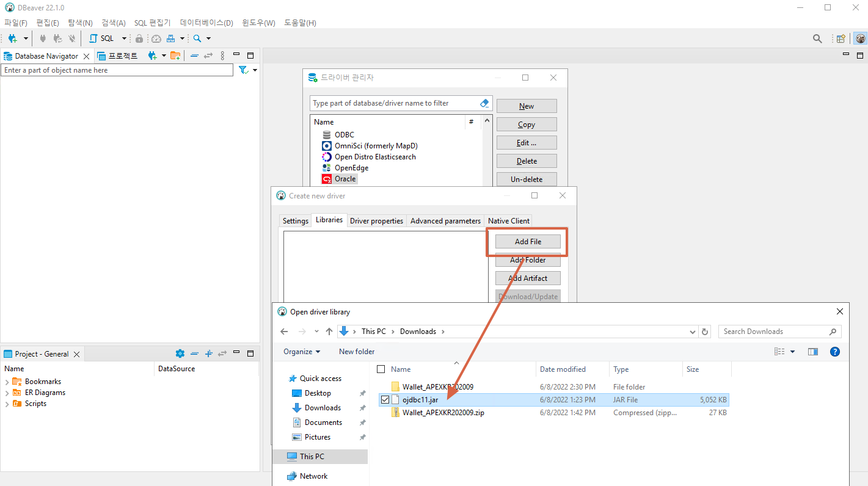868x486 pixels.
Task: Click the New Database Connection plug icon in main toolbar
Action: [x=12, y=38]
